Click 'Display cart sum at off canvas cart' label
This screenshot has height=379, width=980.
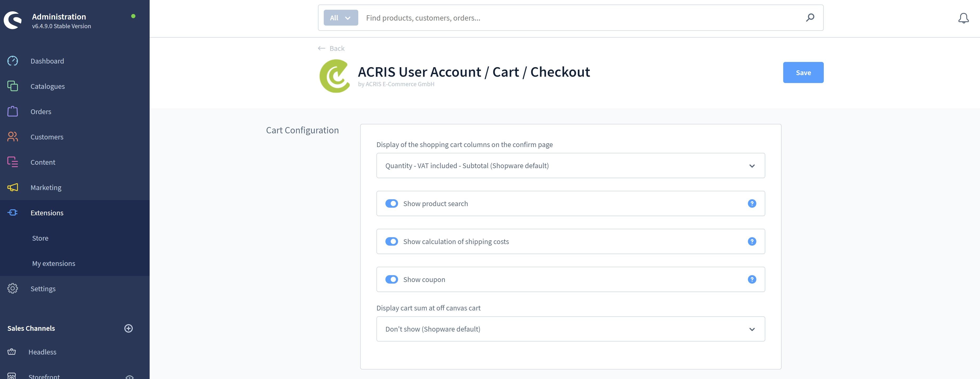(428, 308)
